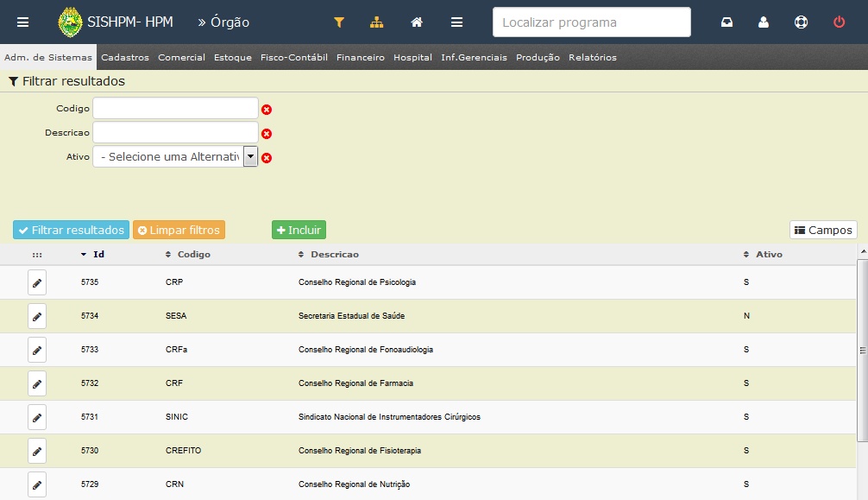Open the inbox tray icon
Viewport: 868px width, 500px height.
(x=726, y=22)
